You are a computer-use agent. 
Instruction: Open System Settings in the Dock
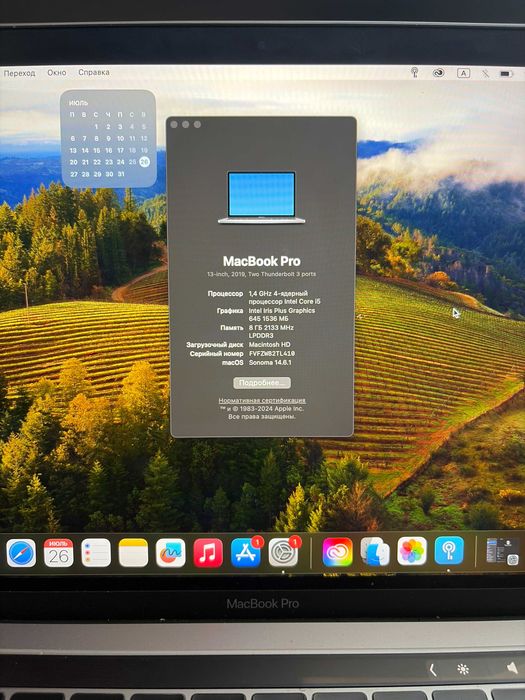tap(283, 553)
